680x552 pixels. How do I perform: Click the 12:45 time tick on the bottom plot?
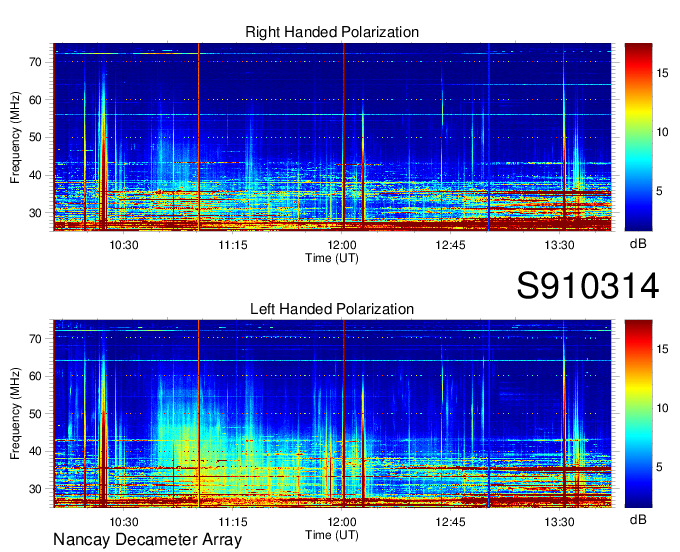pyautogui.click(x=451, y=522)
